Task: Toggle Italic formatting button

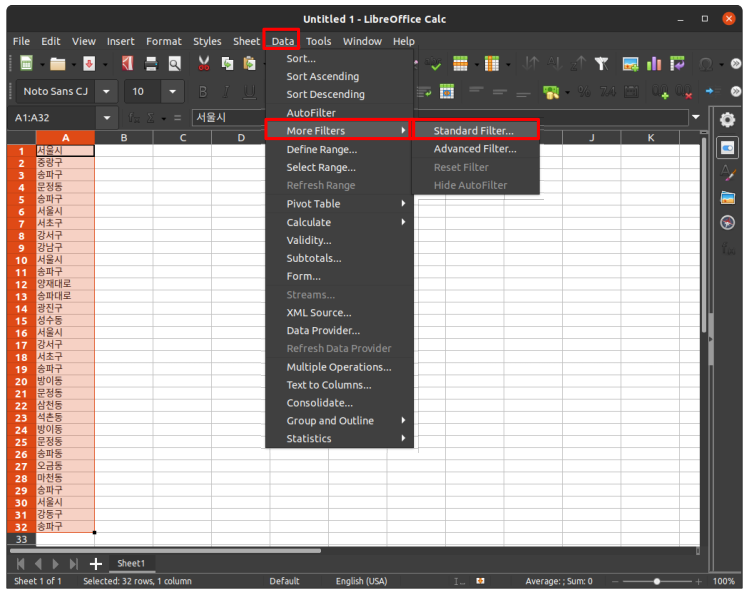Action: pos(226,91)
